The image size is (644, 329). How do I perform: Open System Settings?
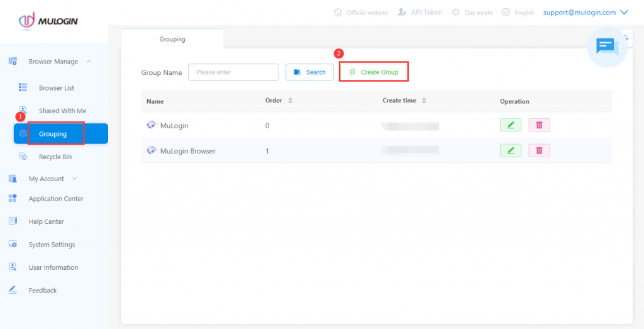[x=52, y=245]
